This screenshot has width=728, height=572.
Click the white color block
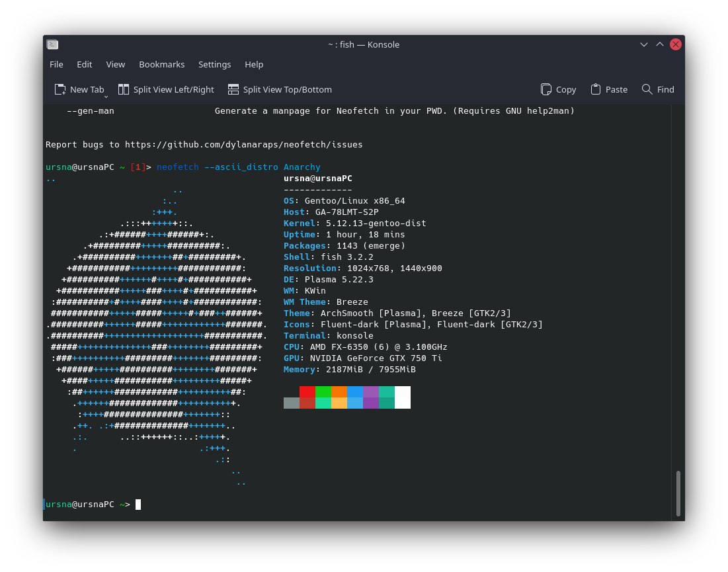pos(403,397)
